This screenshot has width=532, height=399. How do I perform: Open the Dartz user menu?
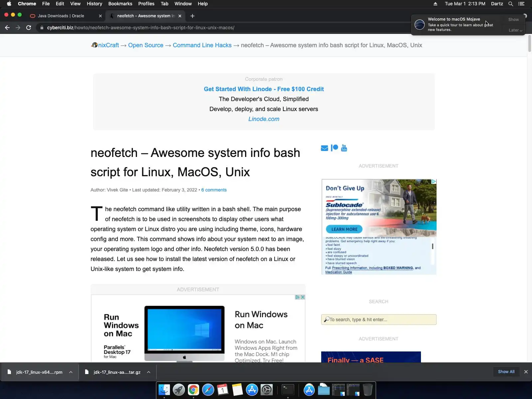point(497,4)
